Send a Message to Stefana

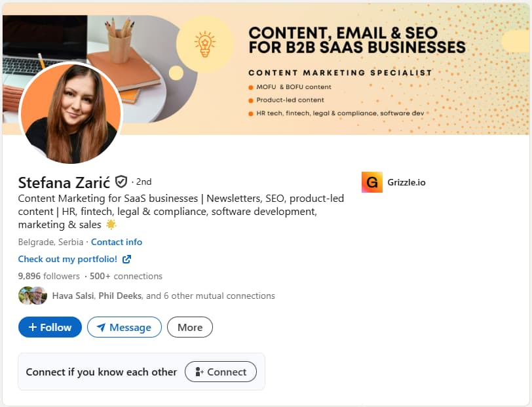coord(124,327)
